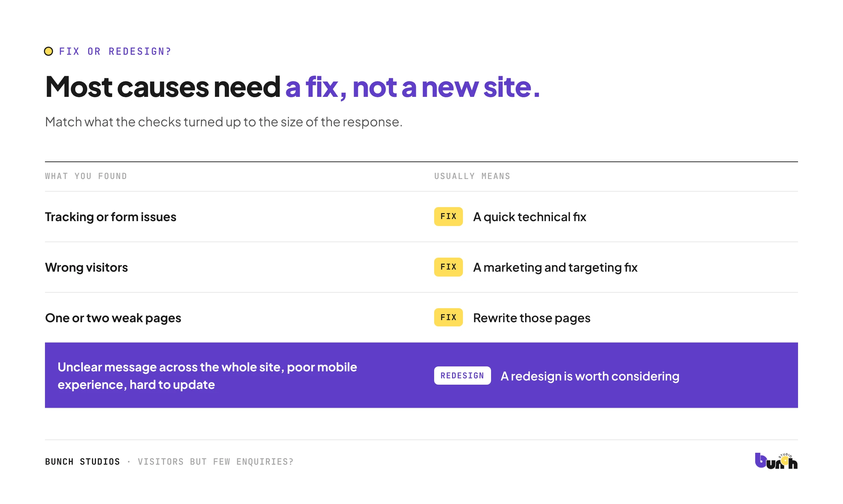
Task: Click the FIX badge beside quick technical fix
Action: 448,217
